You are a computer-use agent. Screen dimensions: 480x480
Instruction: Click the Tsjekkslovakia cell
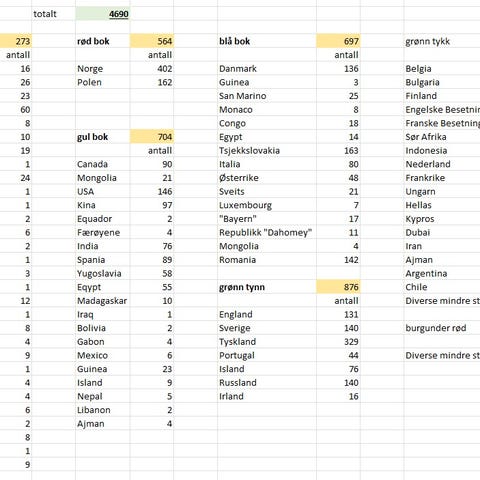267,151
